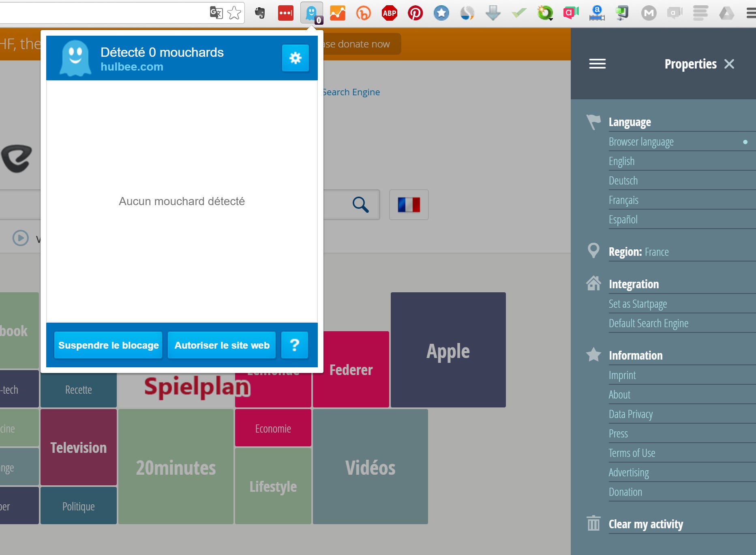756x555 pixels.
Task: Click the Vidéos tile
Action: click(371, 467)
